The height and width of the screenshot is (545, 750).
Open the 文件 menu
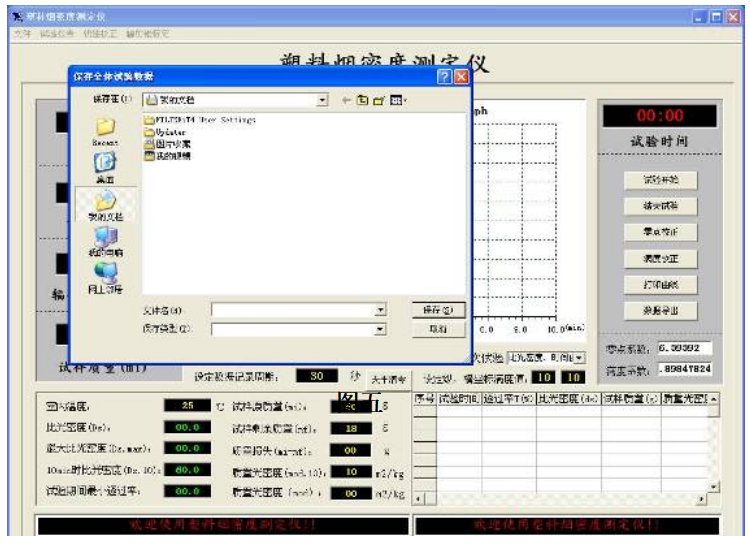(22, 33)
